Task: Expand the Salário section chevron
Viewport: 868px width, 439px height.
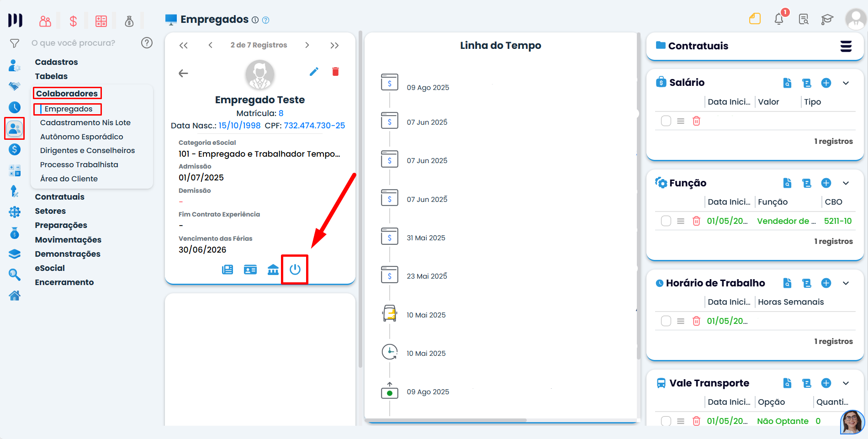Action: coord(846,83)
